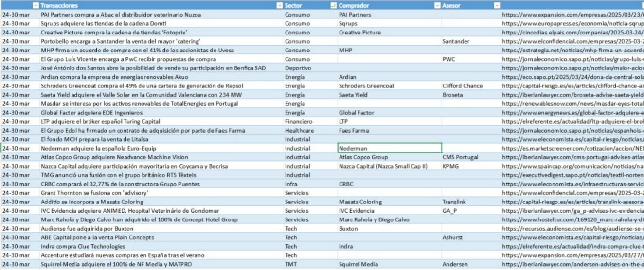Select the 'KPMG' advisor cell
Viewport: 644px width, 270px height.
471,166
